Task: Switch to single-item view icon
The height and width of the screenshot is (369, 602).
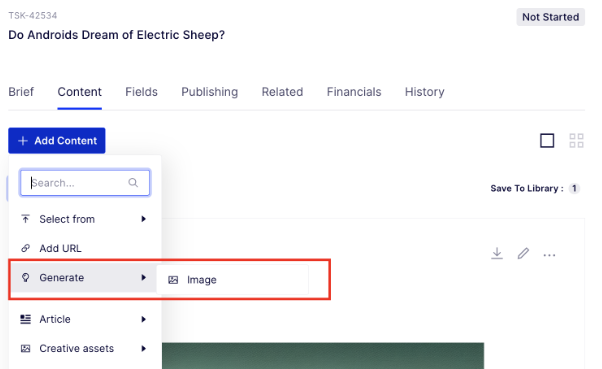Action: pos(547,141)
